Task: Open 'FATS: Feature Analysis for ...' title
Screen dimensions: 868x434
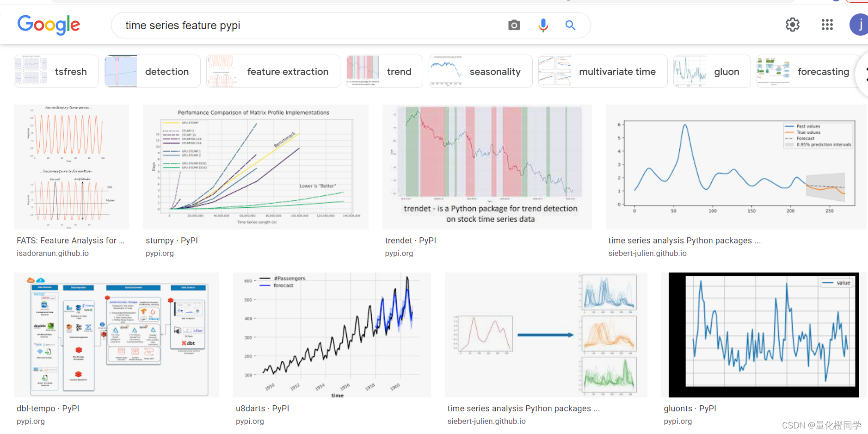Action: click(x=70, y=241)
